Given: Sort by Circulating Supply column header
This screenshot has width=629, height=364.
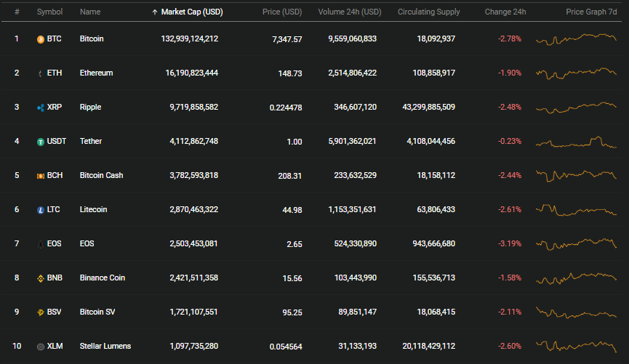Looking at the screenshot, I should click(428, 12).
